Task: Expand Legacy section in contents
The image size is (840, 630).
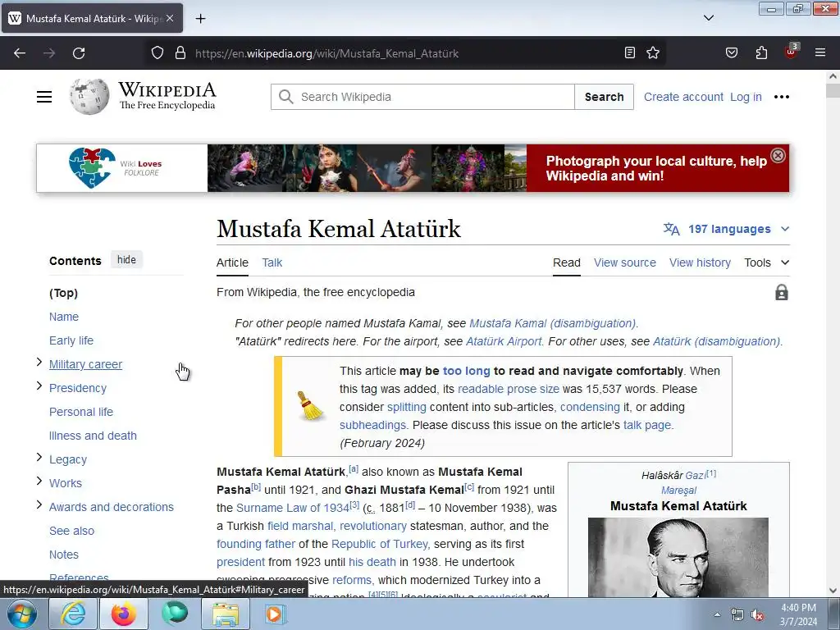Action: tap(39, 457)
